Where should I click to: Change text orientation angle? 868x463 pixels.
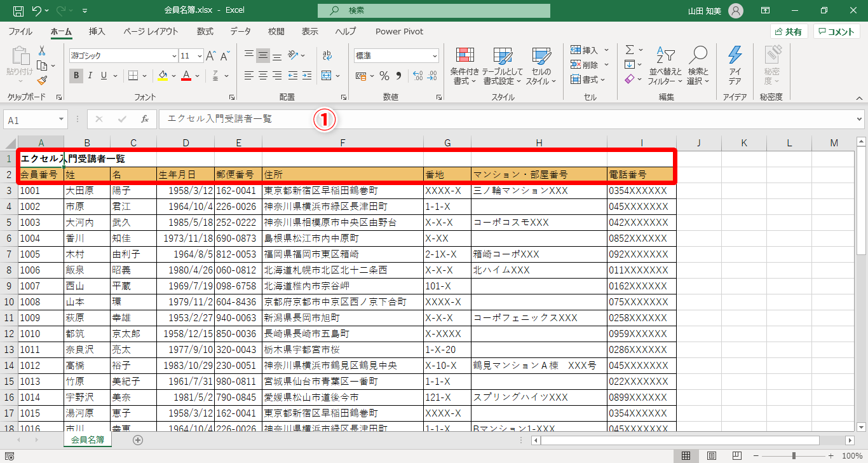293,55
